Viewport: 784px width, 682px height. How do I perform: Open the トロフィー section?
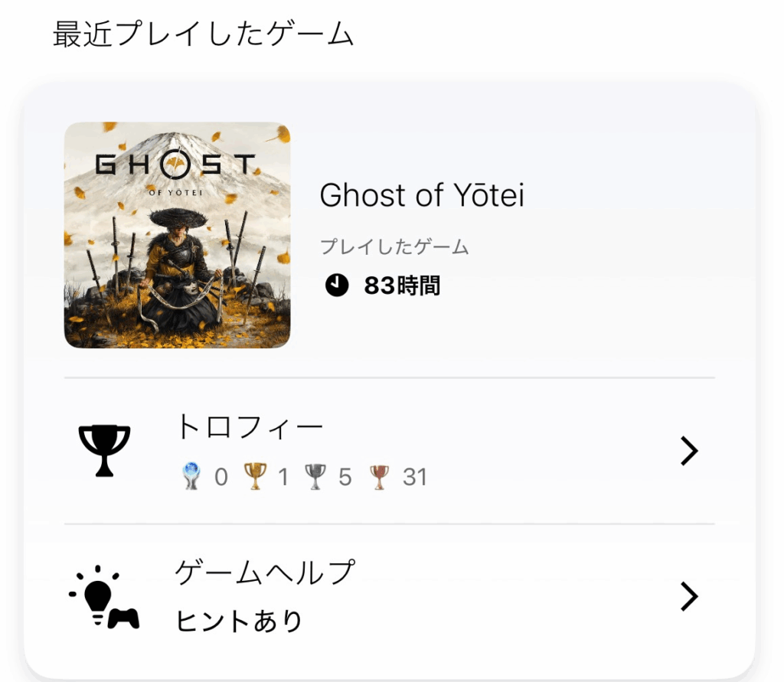[x=250, y=428]
